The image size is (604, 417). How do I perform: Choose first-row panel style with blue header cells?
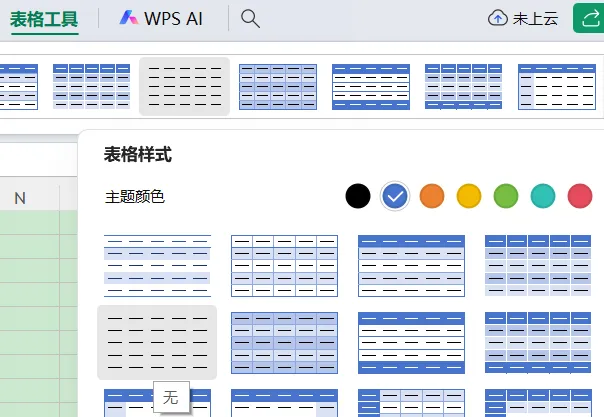coord(538,266)
